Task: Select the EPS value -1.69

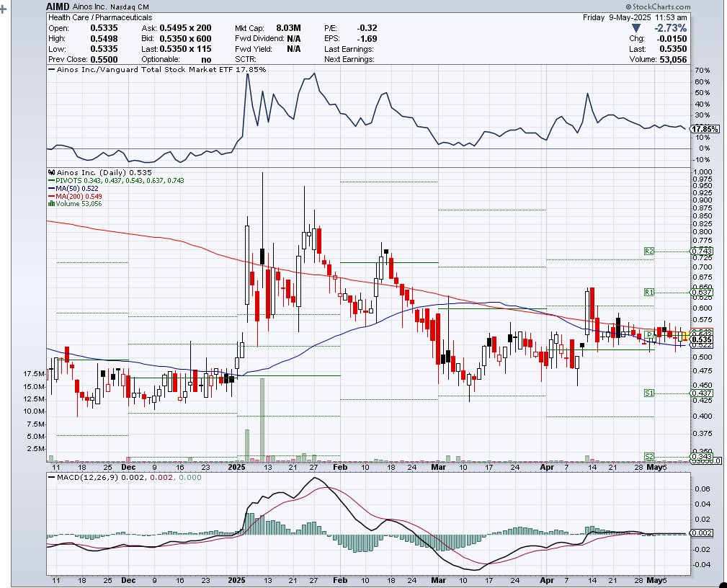Action: (367, 39)
